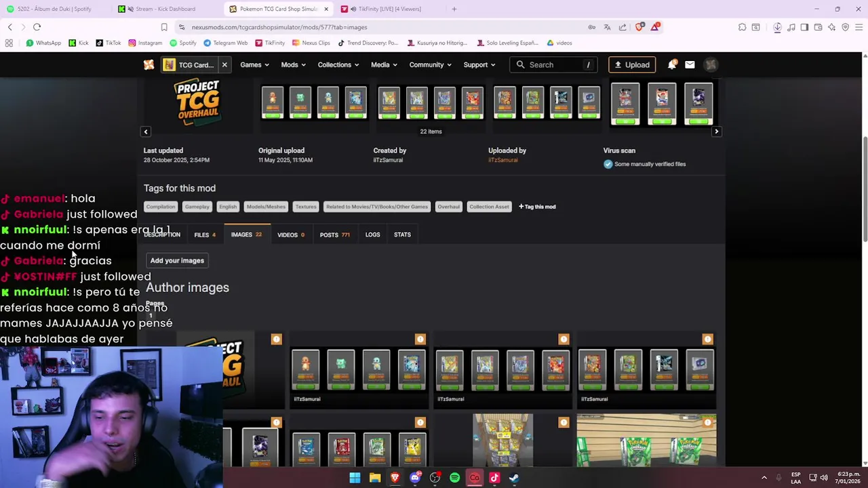Reload the page
The width and height of the screenshot is (868, 488).
37,27
